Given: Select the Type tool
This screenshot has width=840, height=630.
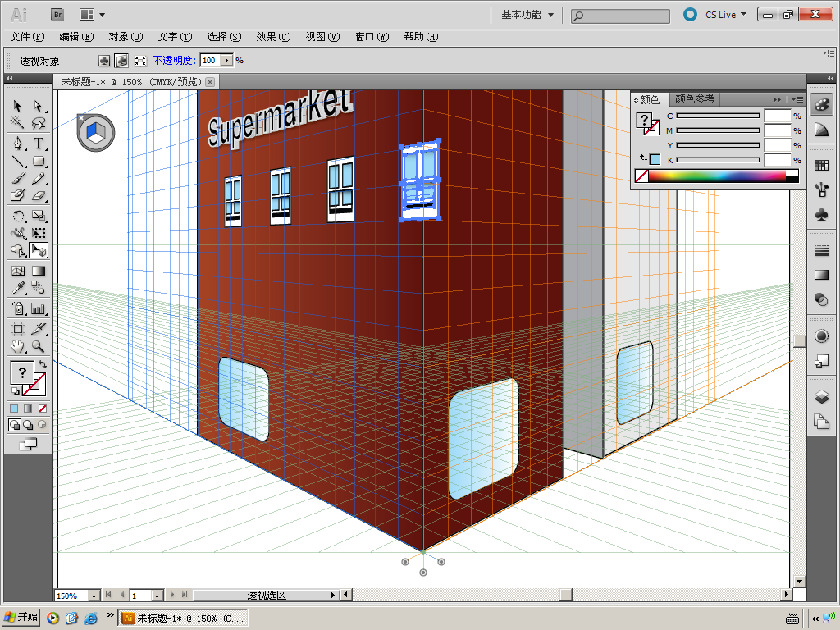Looking at the screenshot, I should tap(38, 143).
